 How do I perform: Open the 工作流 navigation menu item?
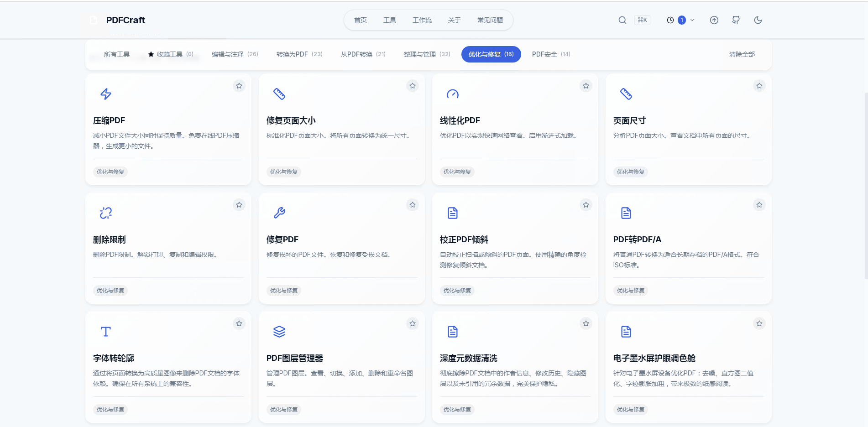pos(422,20)
